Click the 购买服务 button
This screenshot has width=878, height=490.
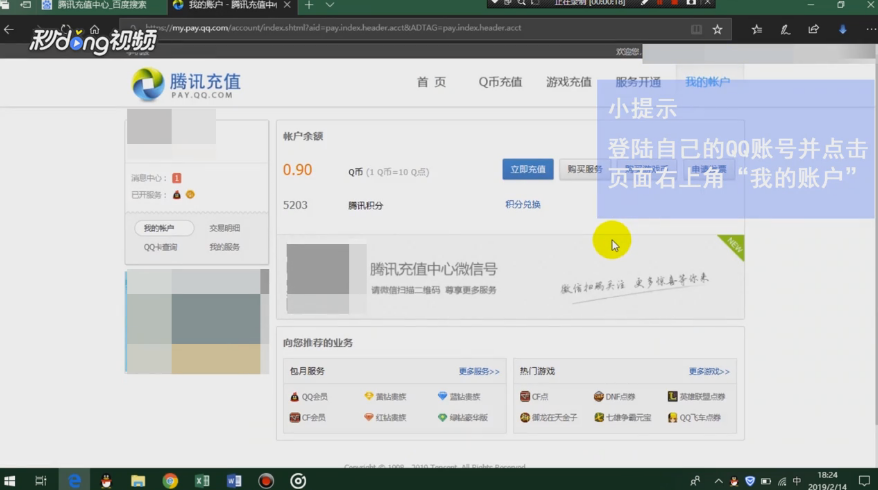tap(585, 169)
